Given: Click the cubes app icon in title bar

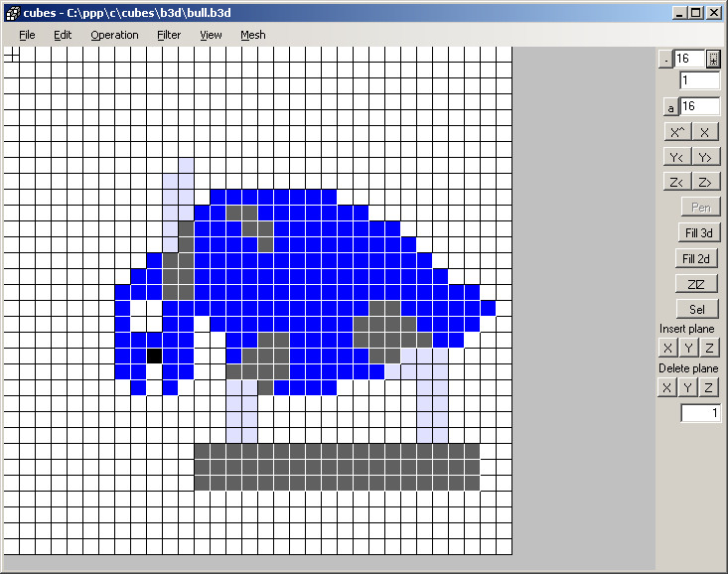Looking at the screenshot, I should (13, 13).
